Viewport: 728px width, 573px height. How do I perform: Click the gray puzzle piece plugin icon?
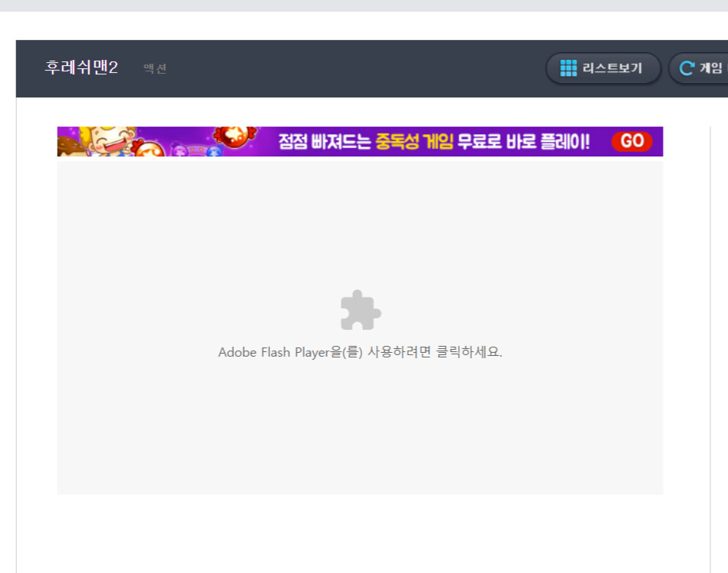click(360, 310)
